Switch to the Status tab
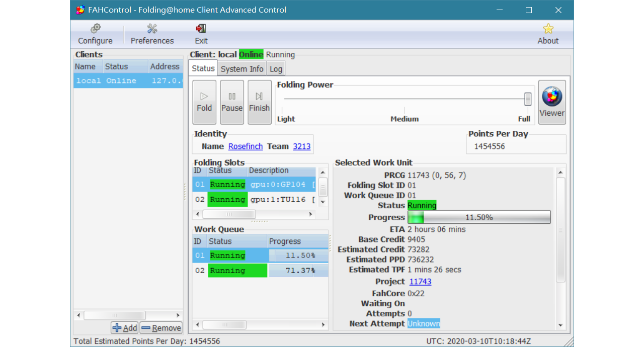 [203, 68]
